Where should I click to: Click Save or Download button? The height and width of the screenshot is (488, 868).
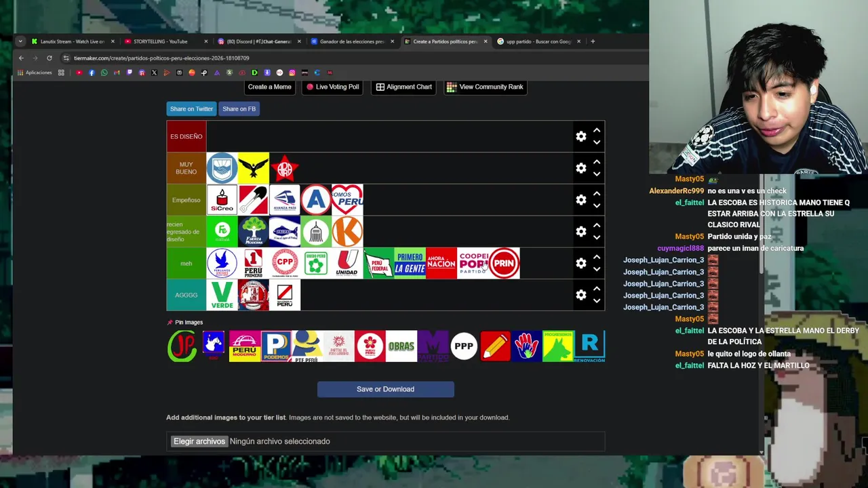[385, 389]
